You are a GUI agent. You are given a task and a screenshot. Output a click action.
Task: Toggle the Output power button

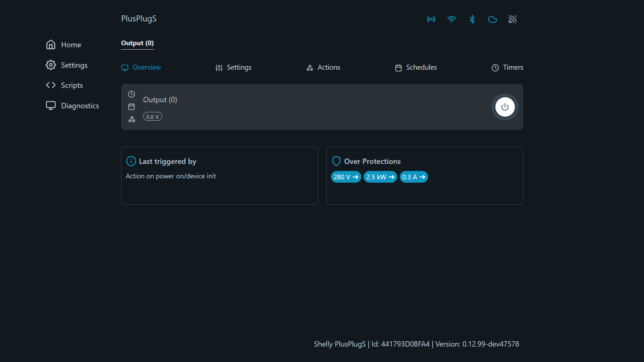point(505,107)
